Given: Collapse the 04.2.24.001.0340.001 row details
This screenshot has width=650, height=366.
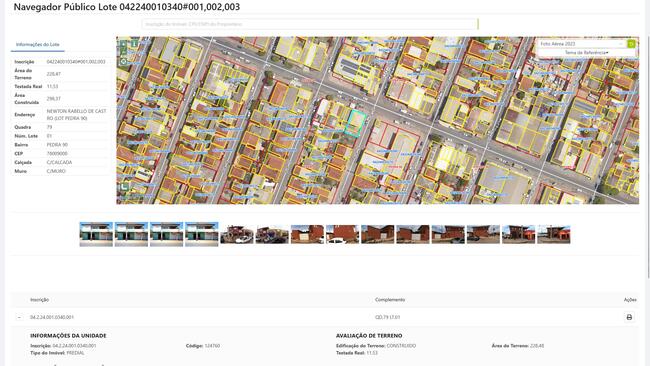Looking at the screenshot, I should 19,317.
